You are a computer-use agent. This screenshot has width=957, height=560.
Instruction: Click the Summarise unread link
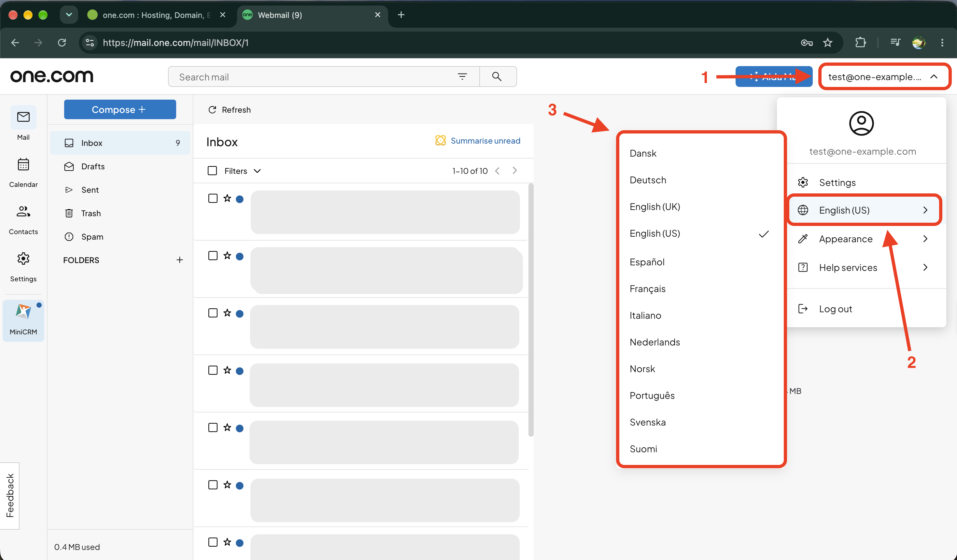(485, 140)
